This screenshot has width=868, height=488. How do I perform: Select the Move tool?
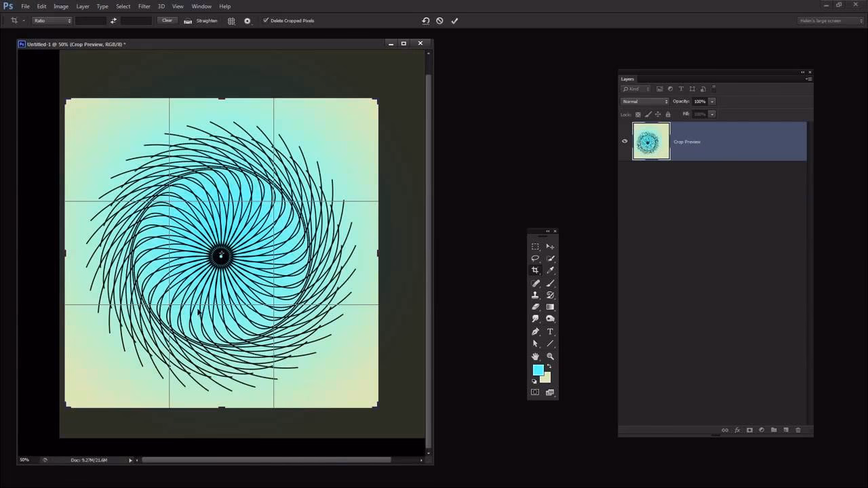550,246
